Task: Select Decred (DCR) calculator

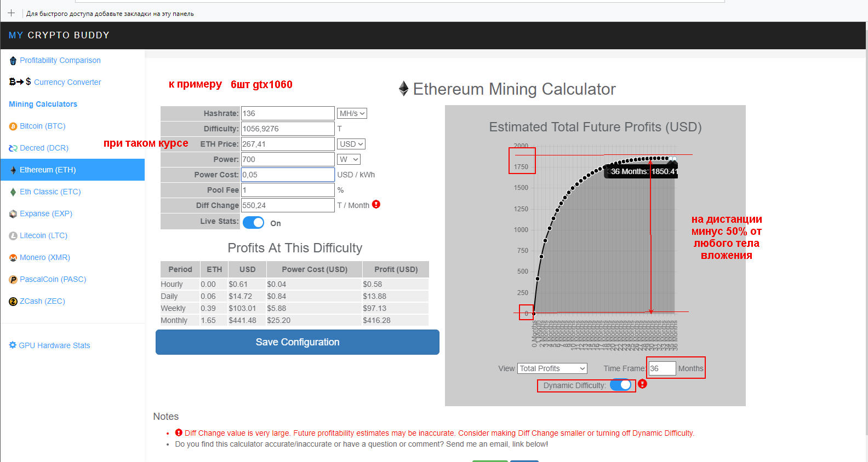Action: 44,148
